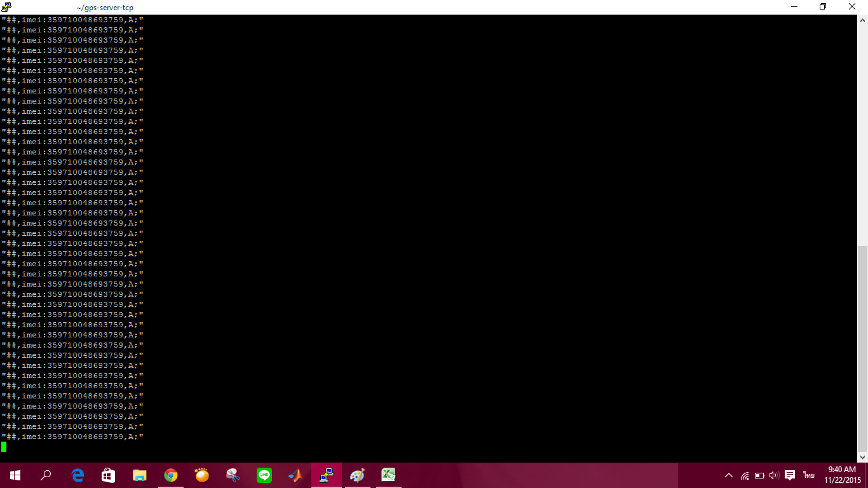Switch the Thai input language indicator
The height and width of the screenshot is (488, 868).
tap(808, 475)
